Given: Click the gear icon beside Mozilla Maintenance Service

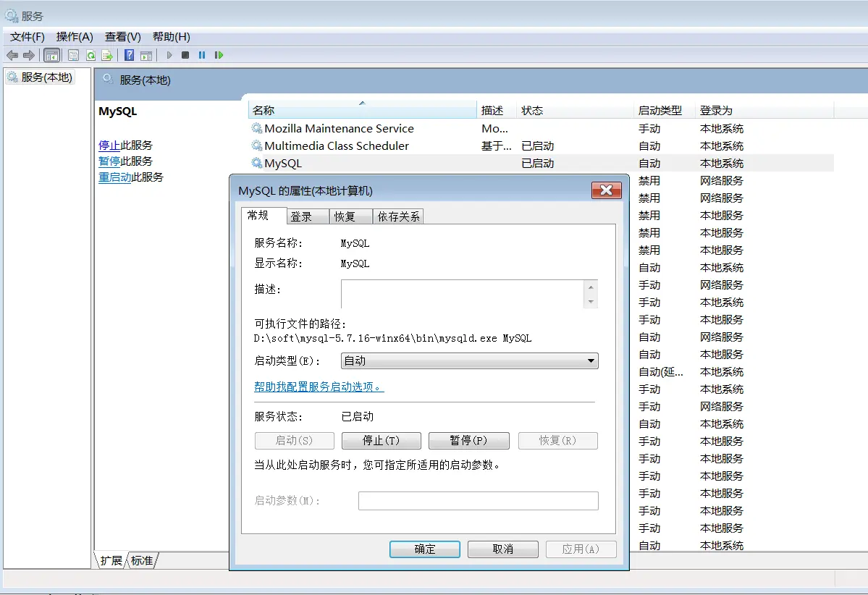Looking at the screenshot, I should coord(256,128).
